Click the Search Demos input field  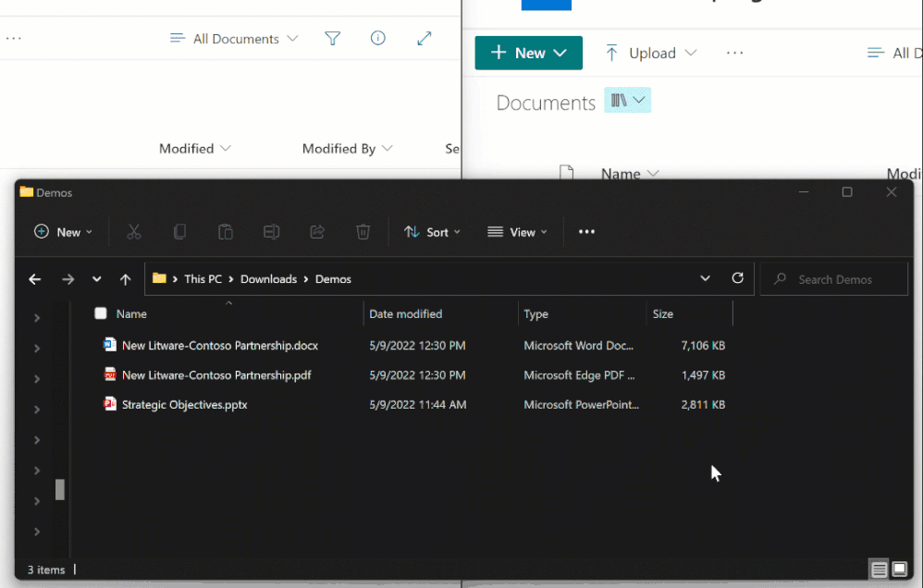point(834,279)
